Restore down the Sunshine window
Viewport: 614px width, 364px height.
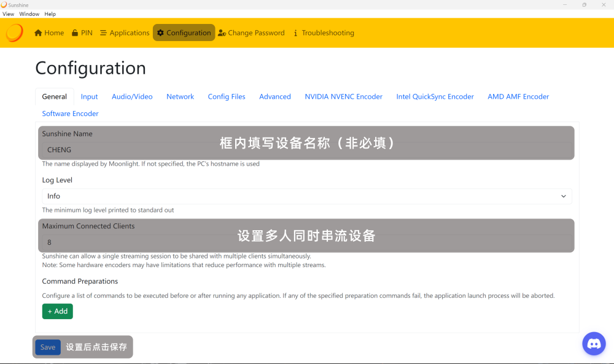(585, 5)
